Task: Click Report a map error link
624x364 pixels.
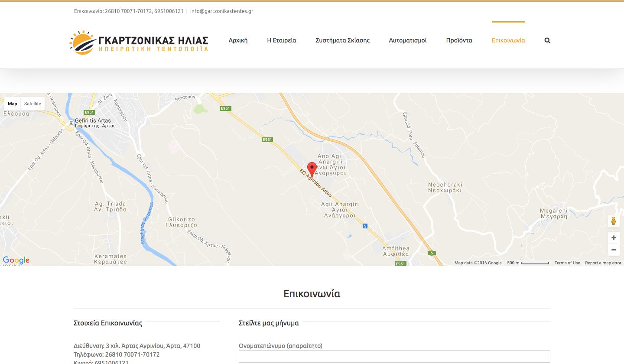Action: [603, 263]
